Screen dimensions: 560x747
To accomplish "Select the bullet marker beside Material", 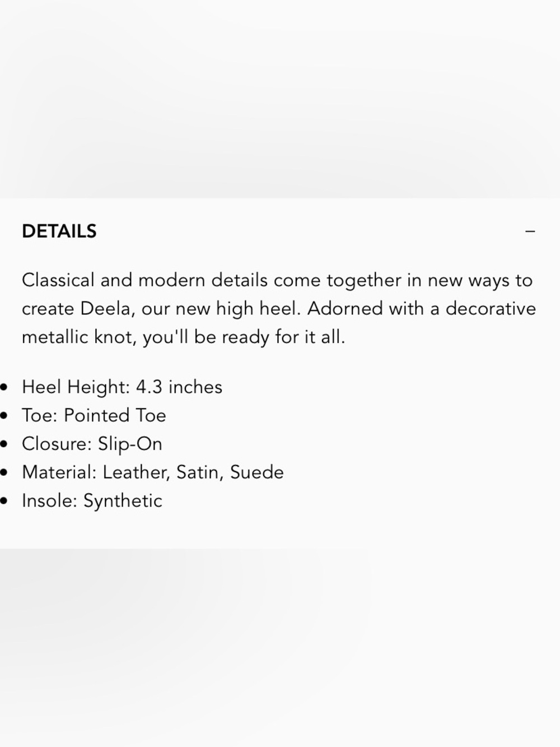I will (x=4, y=472).
